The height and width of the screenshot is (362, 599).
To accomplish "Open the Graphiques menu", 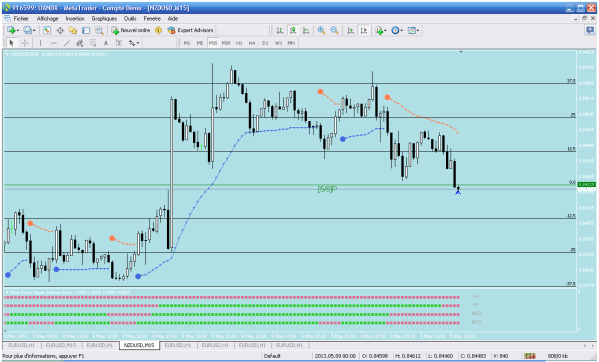I will pos(104,18).
